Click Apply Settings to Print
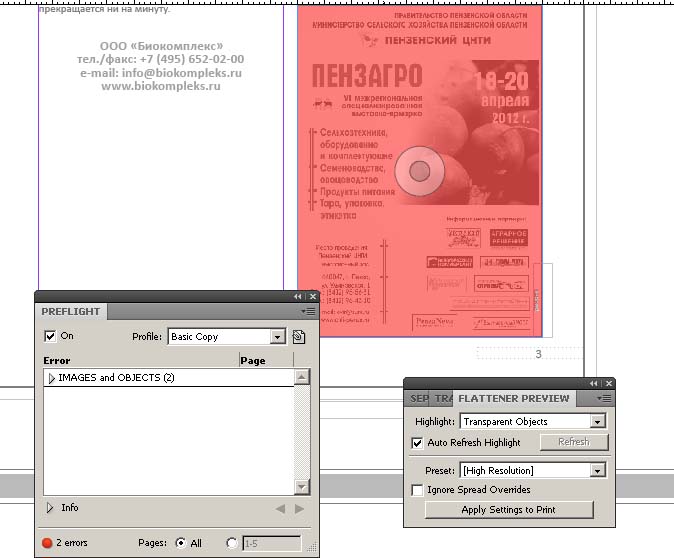674x558 pixels. pyautogui.click(x=509, y=510)
